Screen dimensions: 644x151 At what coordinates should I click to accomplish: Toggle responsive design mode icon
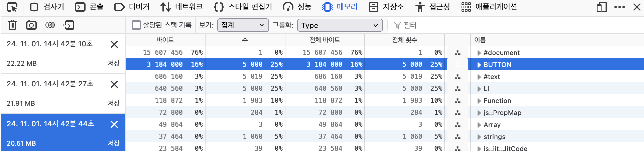click(602, 7)
